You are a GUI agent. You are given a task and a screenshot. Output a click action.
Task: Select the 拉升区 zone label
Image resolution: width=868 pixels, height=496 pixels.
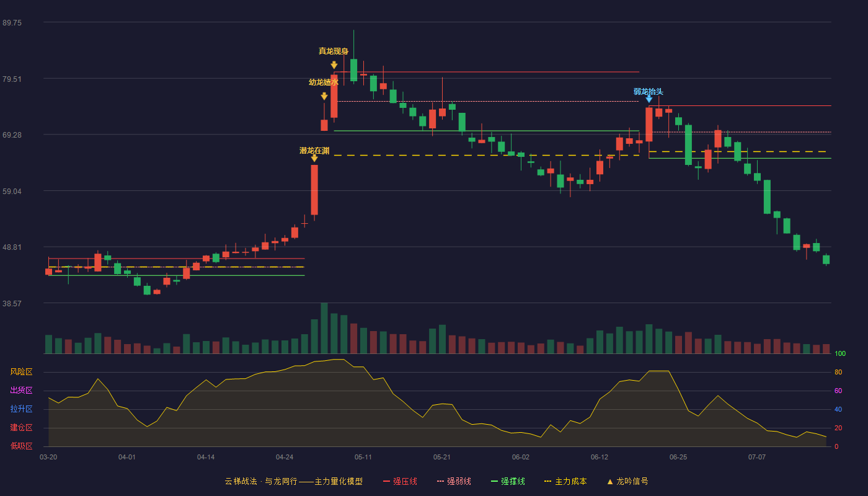(21, 409)
